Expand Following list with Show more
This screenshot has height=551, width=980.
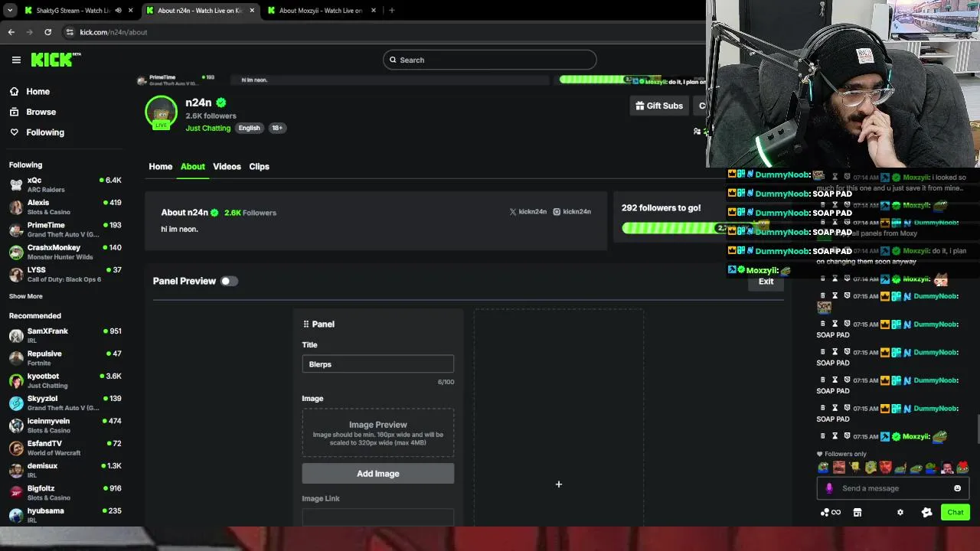point(26,296)
